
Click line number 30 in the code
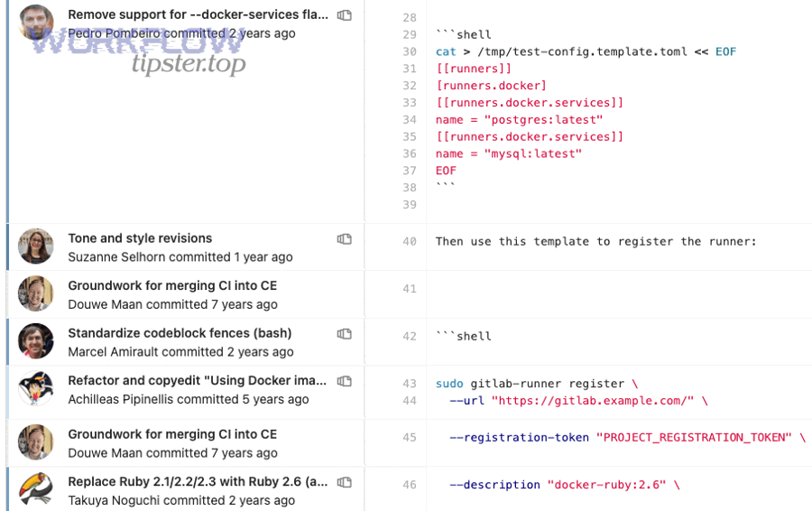(x=410, y=52)
